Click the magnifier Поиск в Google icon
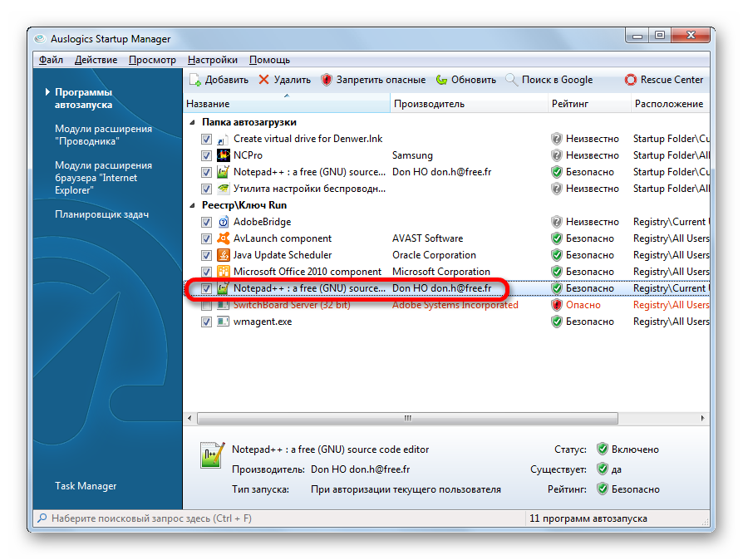743x560 pixels. 511,80
